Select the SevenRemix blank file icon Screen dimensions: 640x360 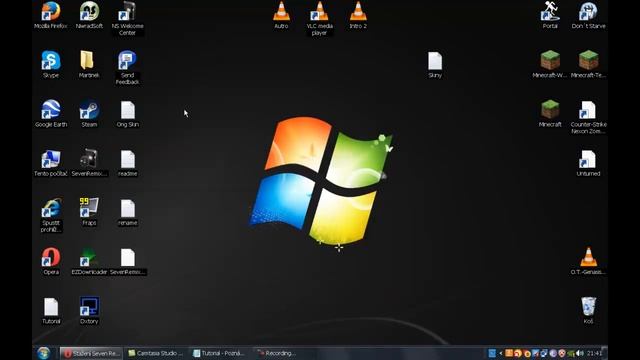tap(127, 261)
